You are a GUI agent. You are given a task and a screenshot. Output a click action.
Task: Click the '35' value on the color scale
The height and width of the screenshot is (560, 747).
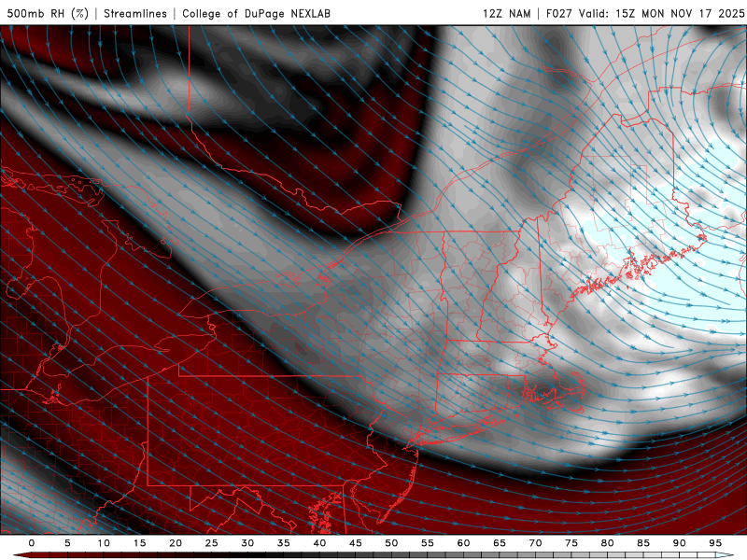point(284,543)
